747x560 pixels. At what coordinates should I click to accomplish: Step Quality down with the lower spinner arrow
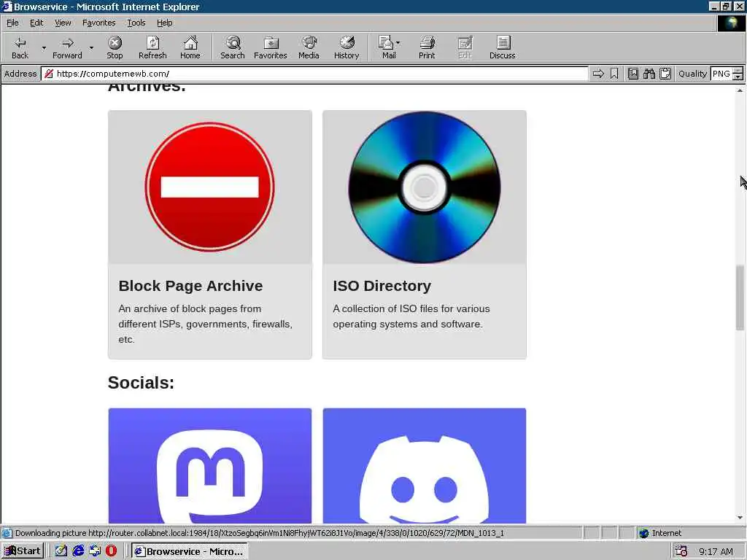pyautogui.click(x=738, y=77)
